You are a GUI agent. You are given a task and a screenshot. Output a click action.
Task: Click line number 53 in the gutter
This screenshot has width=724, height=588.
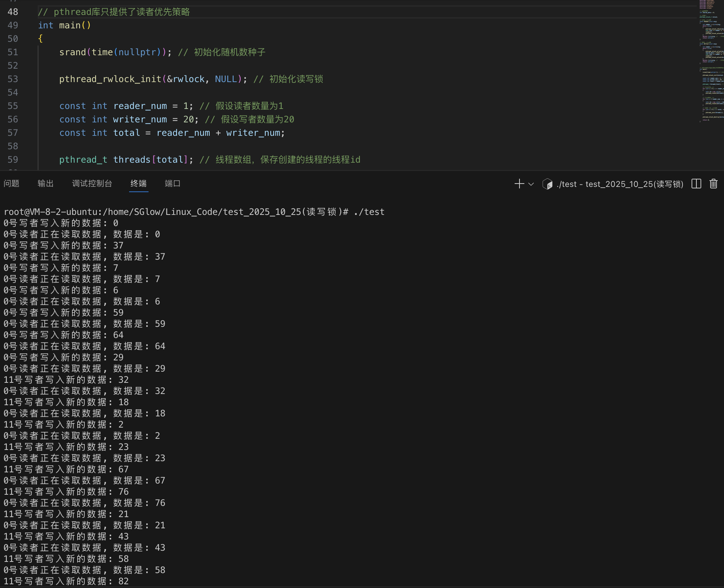click(x=13, y=79)
